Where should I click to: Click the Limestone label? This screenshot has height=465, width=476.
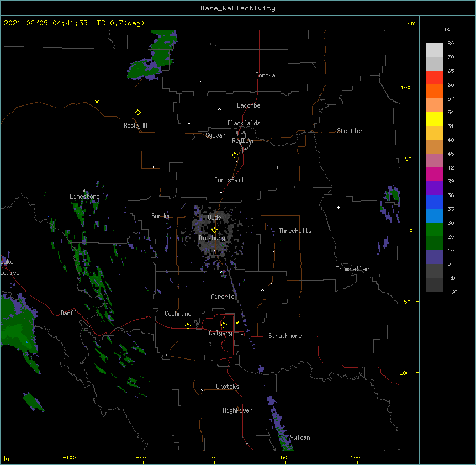(x=84, y=197)
